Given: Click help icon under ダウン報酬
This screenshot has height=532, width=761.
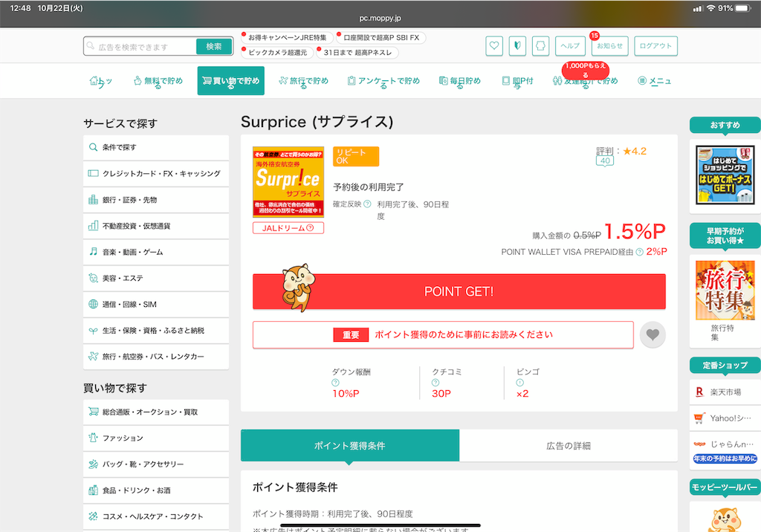Looking at the screenshot, I should pyautogui.click(x=335, y=383).
